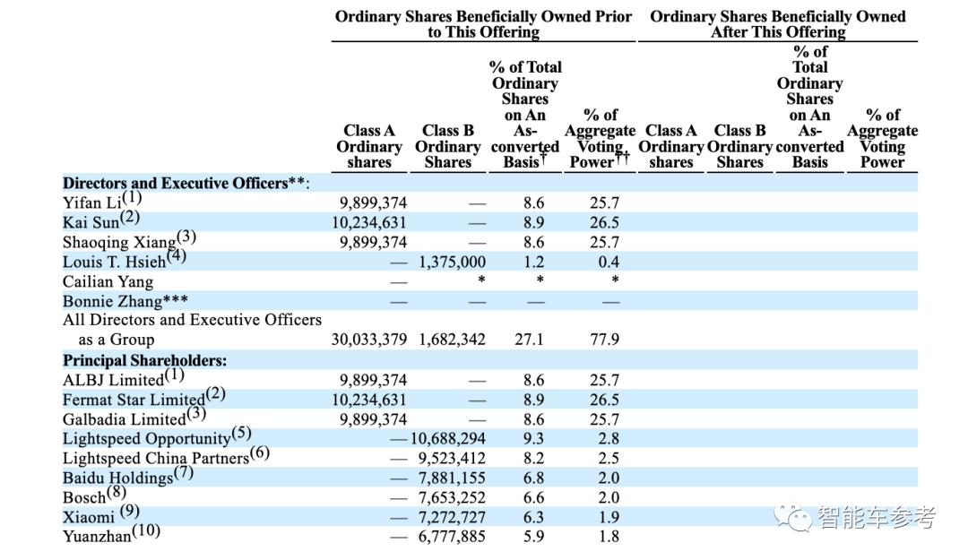
Task: Click the Cailian Yang row label
Action: pyautogui.click(x=108, y=281)
